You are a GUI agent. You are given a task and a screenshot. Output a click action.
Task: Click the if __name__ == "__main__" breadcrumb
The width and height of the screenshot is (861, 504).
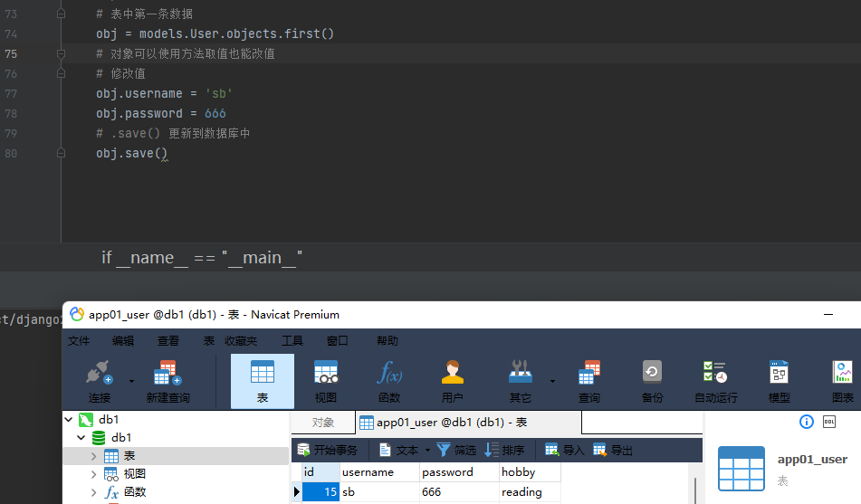click(202, 258)
